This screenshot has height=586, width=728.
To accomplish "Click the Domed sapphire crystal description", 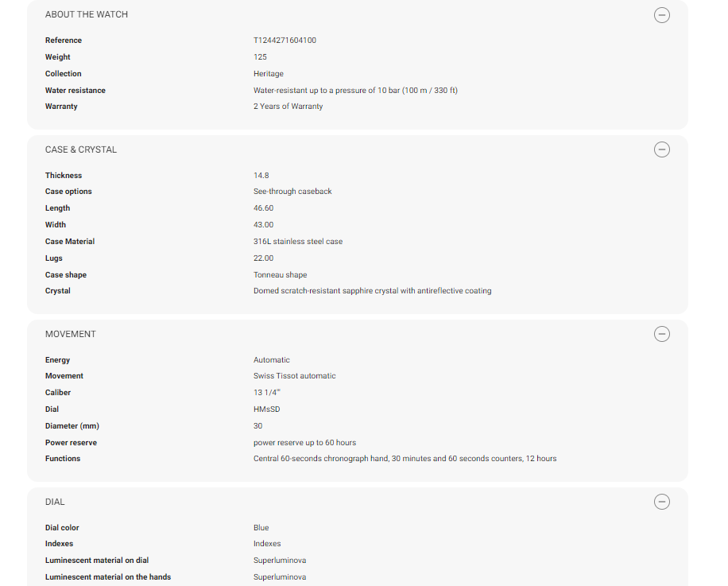I will (x=372, y=291).
